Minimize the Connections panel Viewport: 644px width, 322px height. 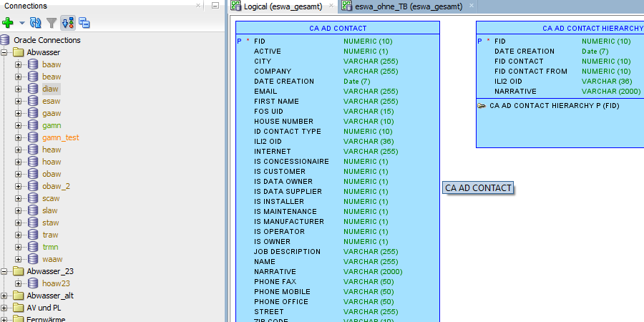pos(215,6)
